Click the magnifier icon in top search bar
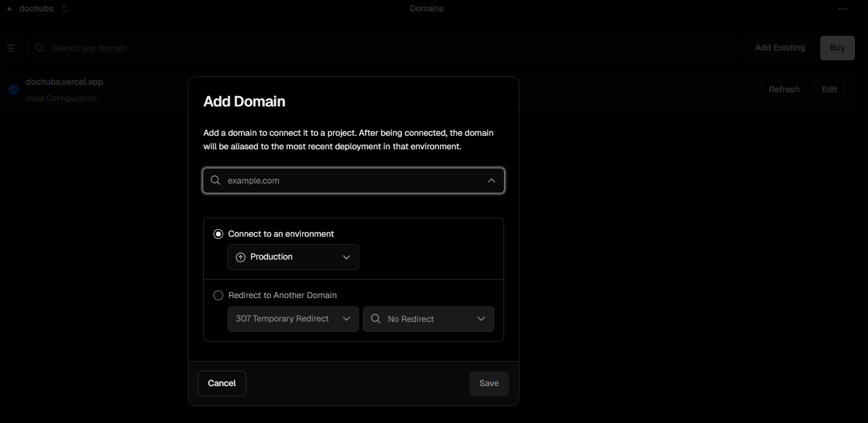 pos(40,48)
